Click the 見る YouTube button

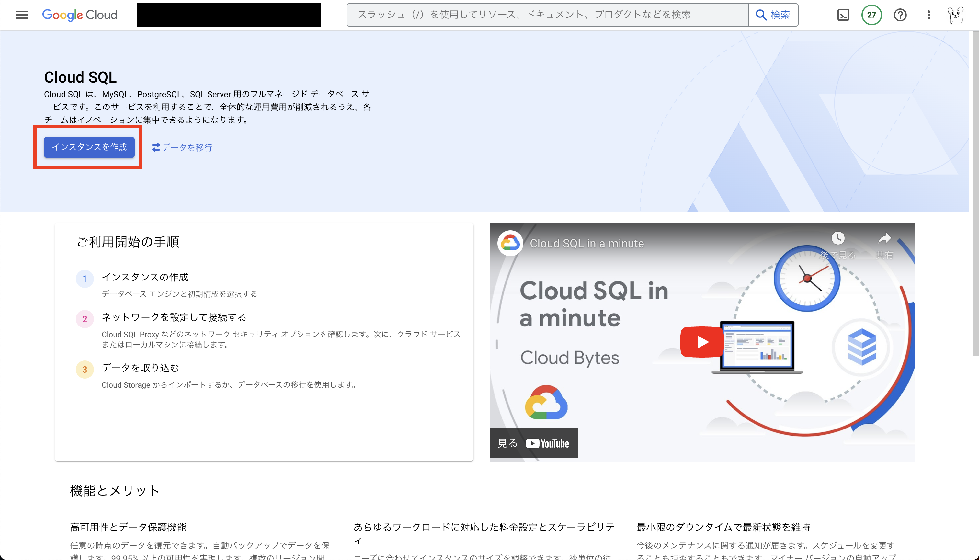pyautogui.click(x=534, y=443)
